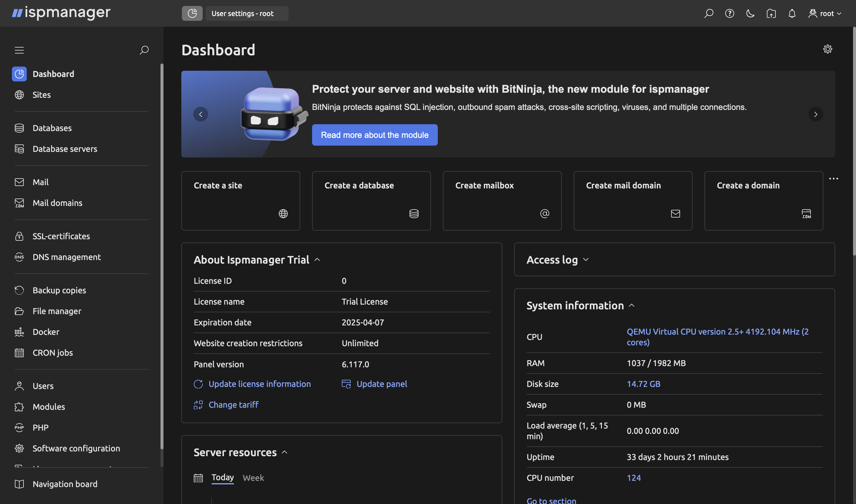Expand the Access log dropdown
The image size is (856, 504).
[586, 259]
